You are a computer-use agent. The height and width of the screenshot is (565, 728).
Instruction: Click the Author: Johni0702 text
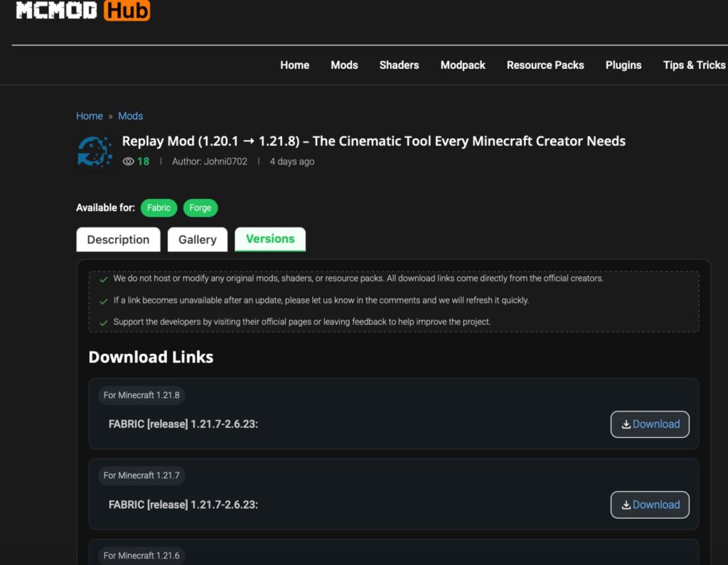pos(210,161)
